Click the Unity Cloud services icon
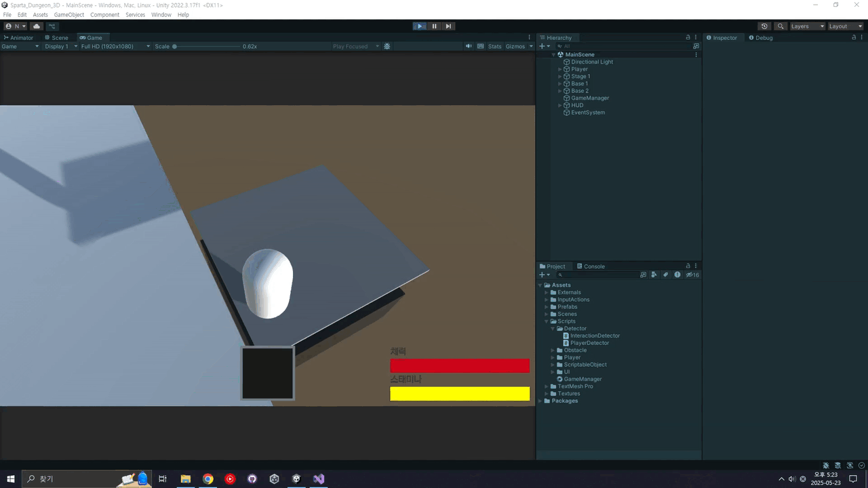Viewport: 868px width, 488px height. (37, 26)
